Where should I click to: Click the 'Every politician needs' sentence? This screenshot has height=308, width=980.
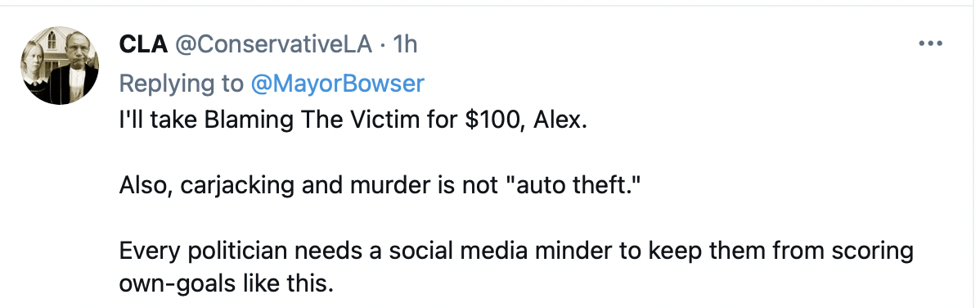[516, 251]
